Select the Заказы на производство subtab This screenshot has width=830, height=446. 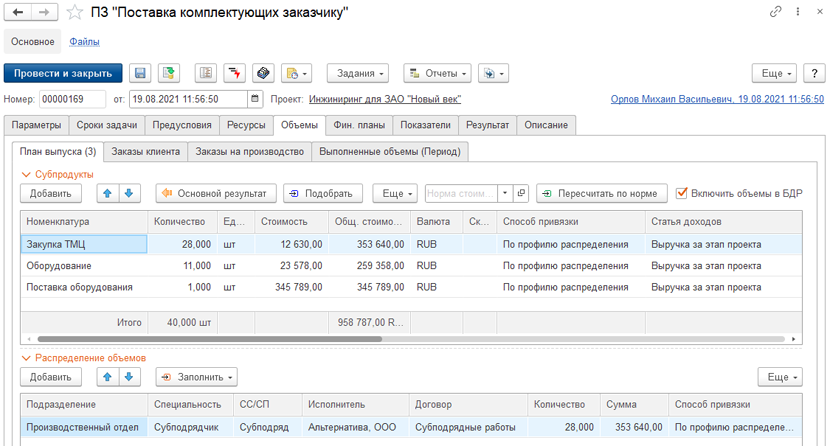point(250,152)
